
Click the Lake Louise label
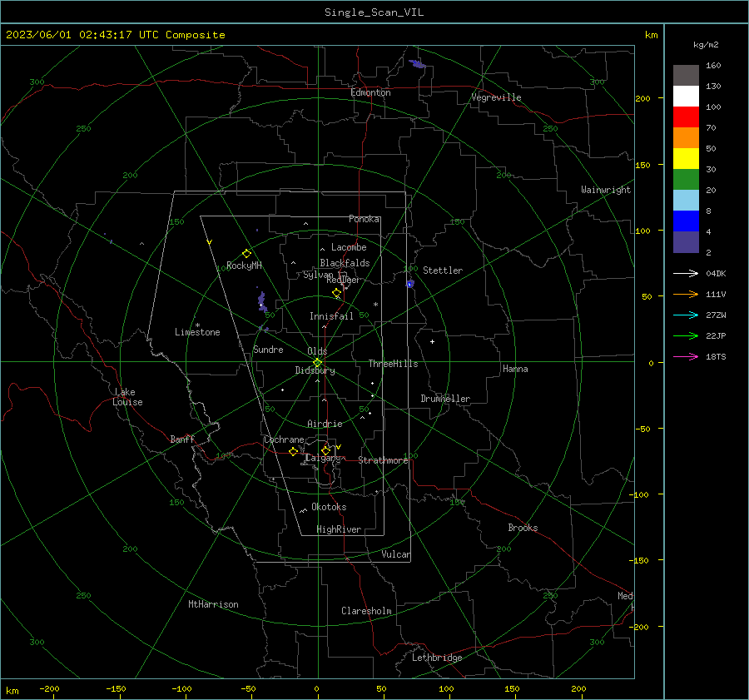pos(127,397)
